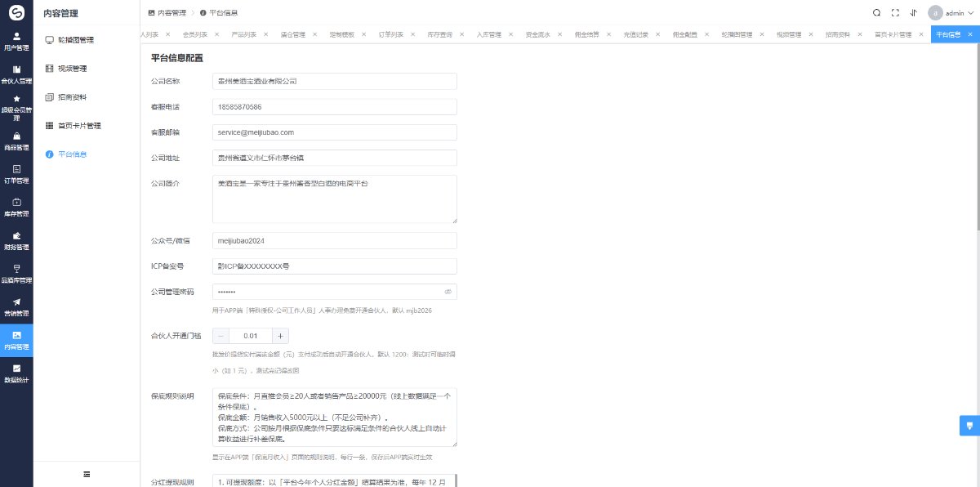Toggle fullscreen icon in the header

895,13
